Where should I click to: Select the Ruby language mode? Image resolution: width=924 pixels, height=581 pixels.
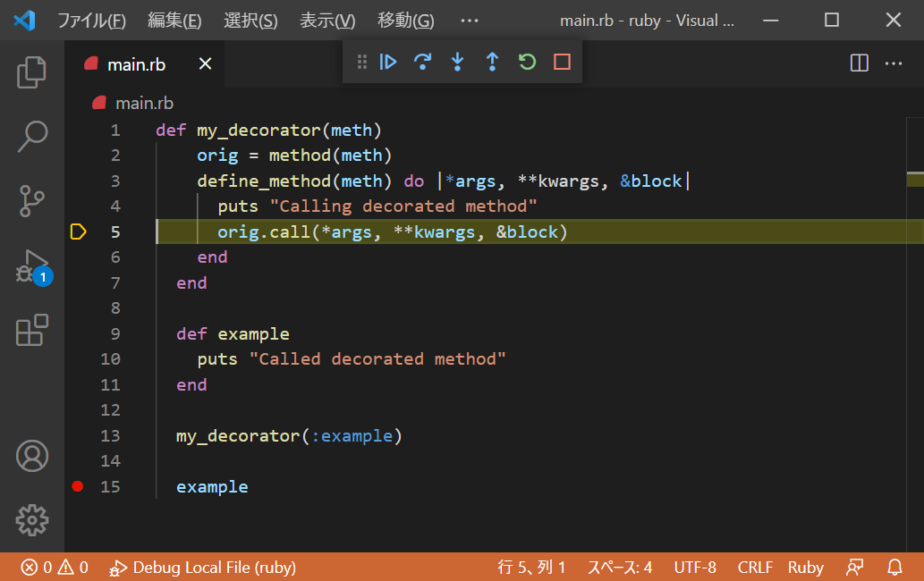[806, 568]
